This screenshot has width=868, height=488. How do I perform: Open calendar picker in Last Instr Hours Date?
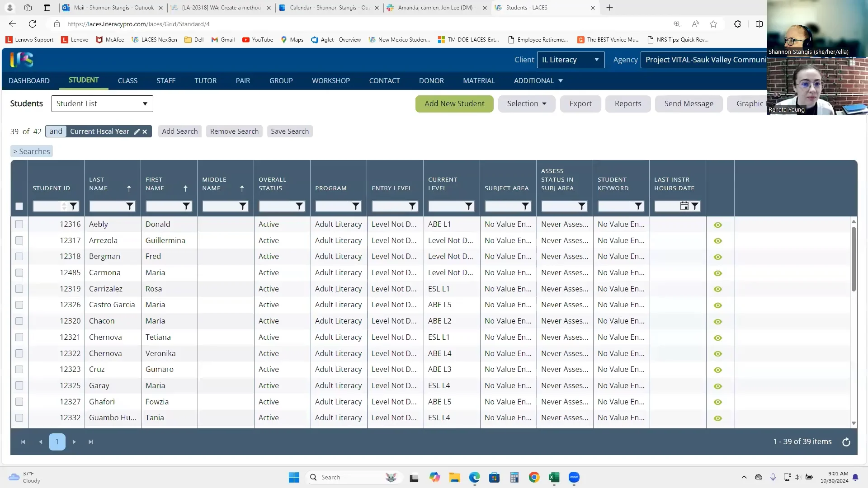(x=684, y=206)
